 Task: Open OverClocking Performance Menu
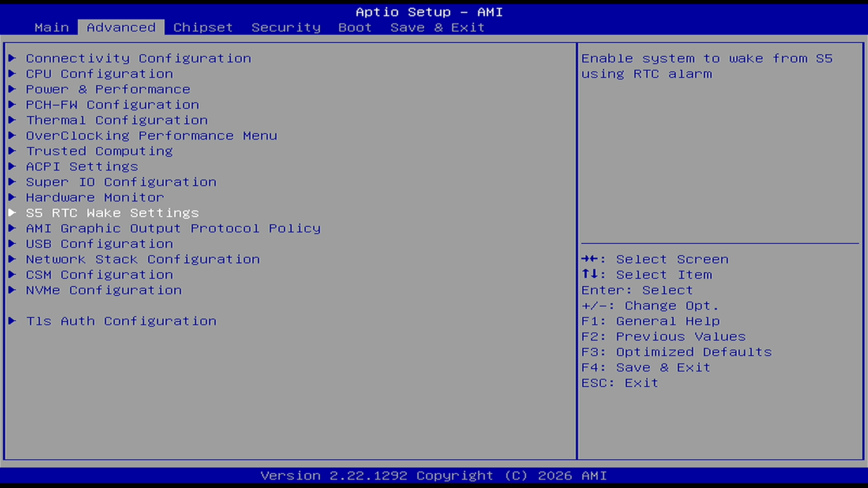[151, 136]
